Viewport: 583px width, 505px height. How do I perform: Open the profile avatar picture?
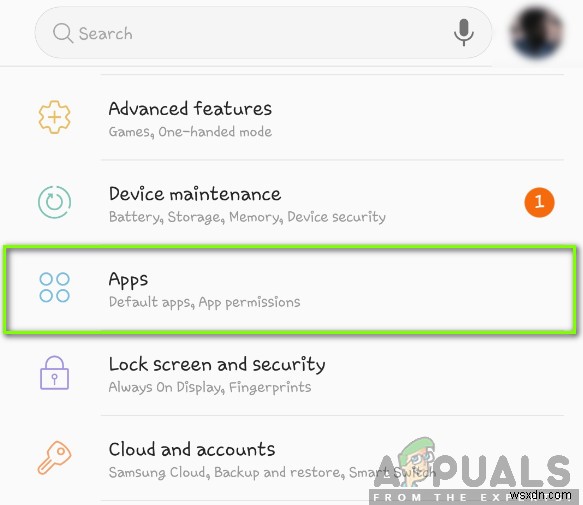pos(537,33)
